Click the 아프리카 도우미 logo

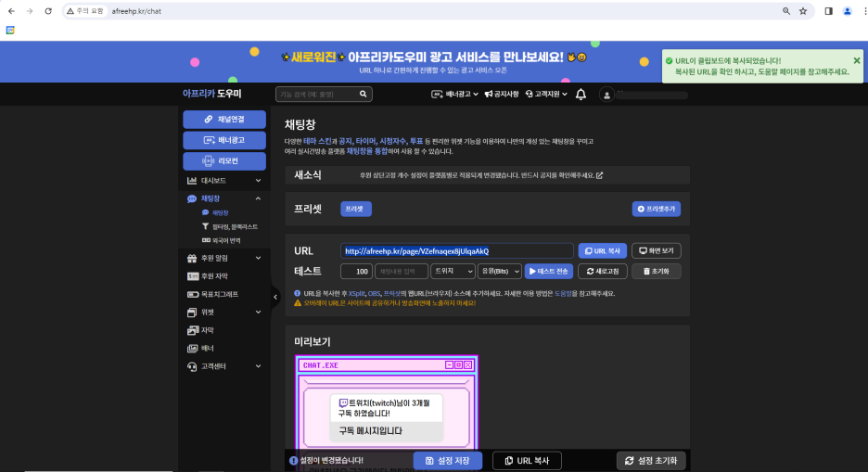pyautogui.click(x=212, y=94)
